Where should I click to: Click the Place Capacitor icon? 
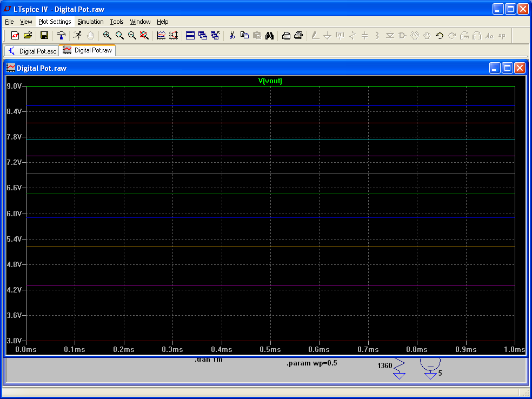365,35
